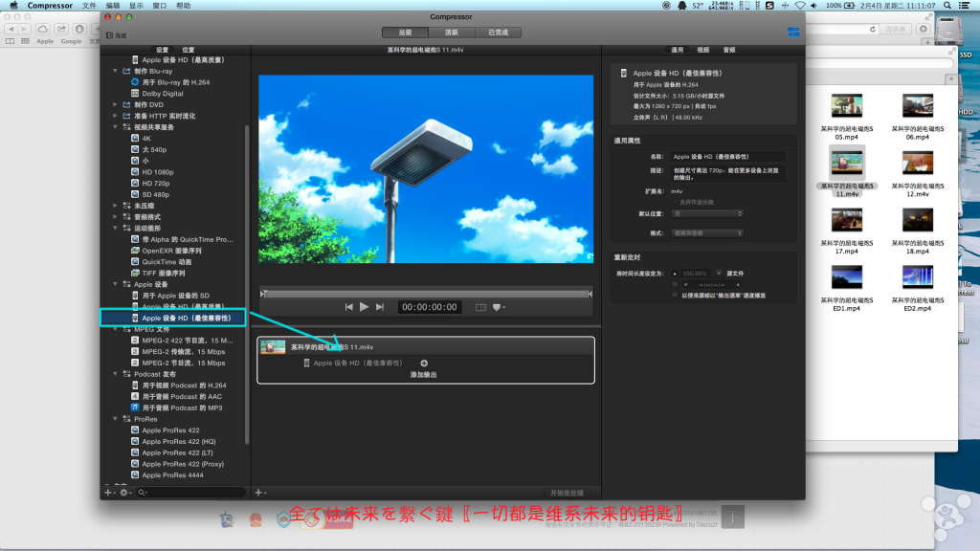Open the 视频 inspector tab
Image resolution: width=980 pixels, height=551 pixels.
[x=703, y=50]
